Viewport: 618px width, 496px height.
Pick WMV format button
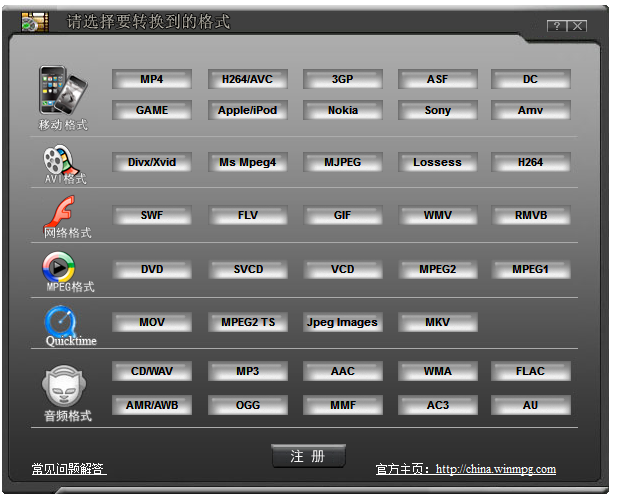tap(437, 215)
